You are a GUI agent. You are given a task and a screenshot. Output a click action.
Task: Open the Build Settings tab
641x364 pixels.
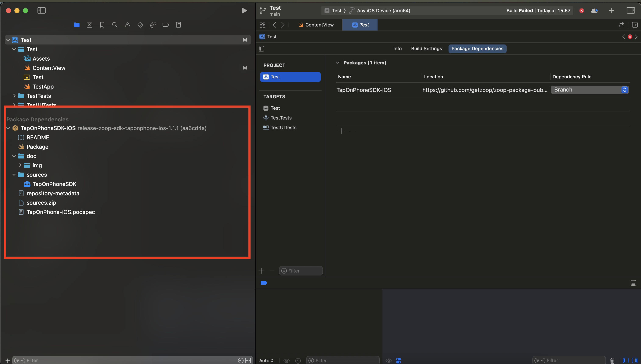click(426, 49)
